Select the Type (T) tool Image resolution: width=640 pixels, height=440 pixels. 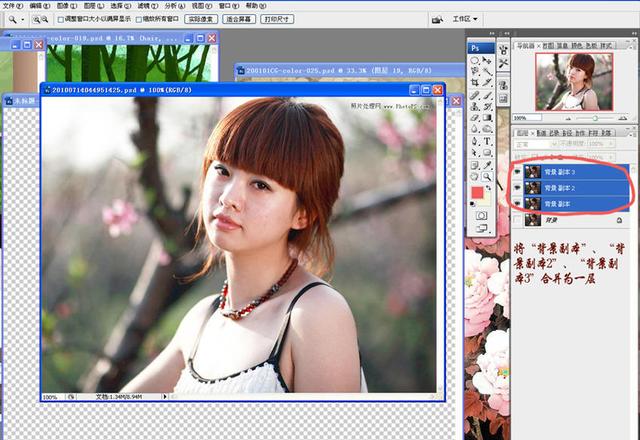487,141
